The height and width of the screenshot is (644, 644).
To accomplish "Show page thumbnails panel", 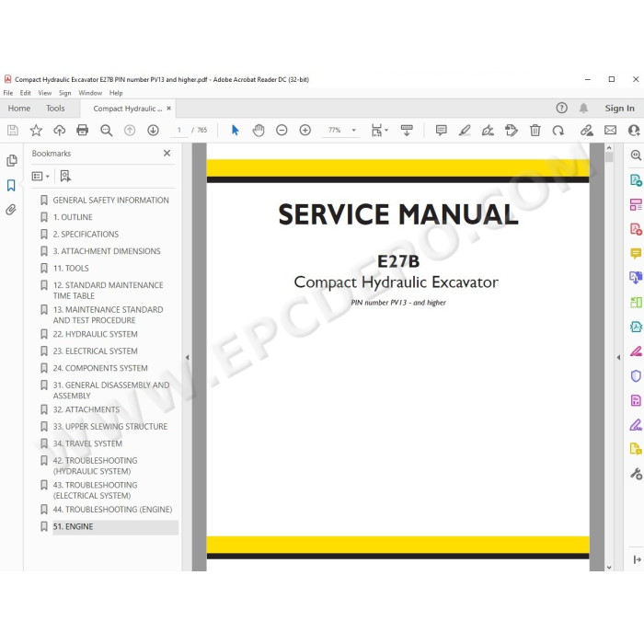I will [x=12, y=160].
